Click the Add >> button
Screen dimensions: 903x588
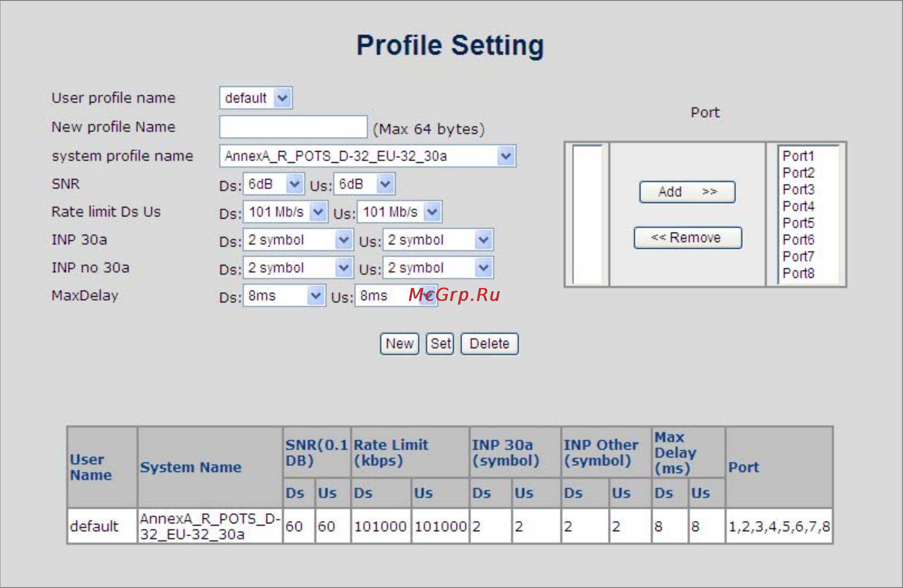click(x=687, y=192)
